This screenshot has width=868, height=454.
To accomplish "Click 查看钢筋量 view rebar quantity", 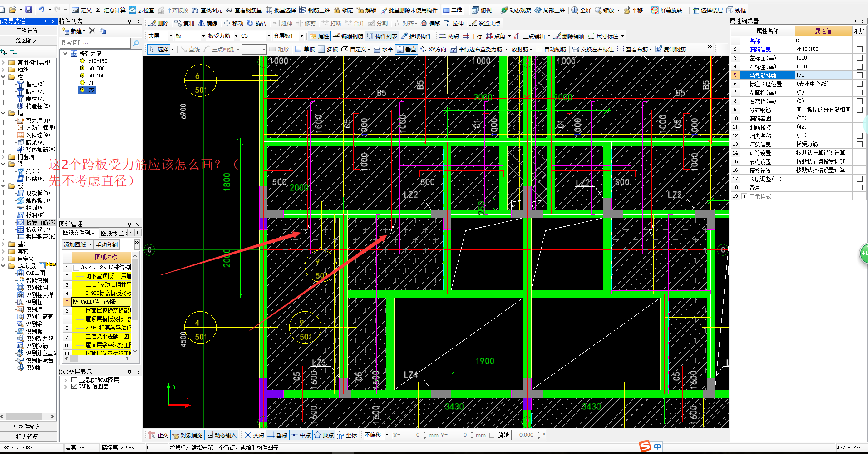I will [244, 10].
